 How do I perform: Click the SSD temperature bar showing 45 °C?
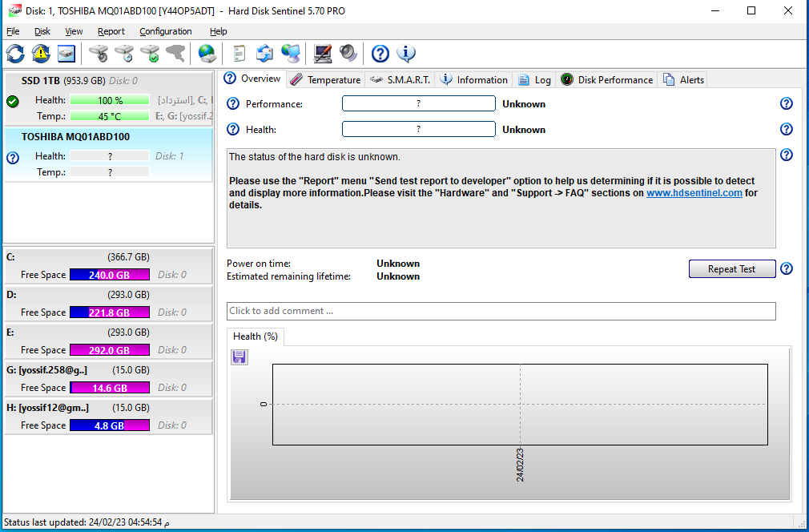pyautogui.click(x=110, y=116)
